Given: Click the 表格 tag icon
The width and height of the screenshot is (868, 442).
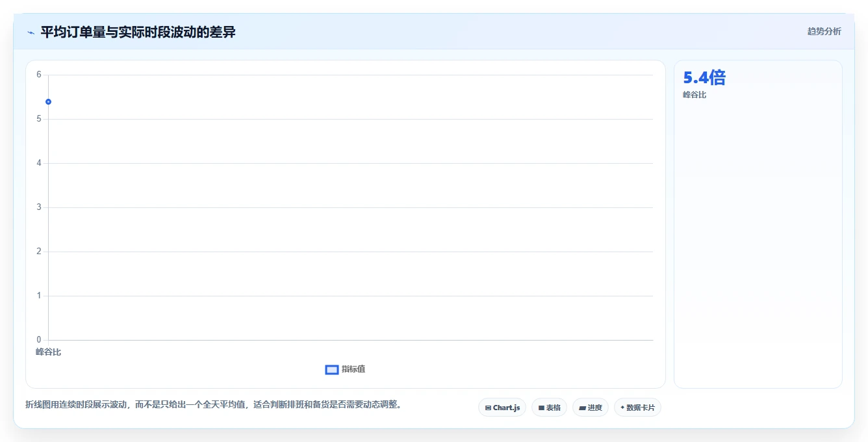Looking at the screenshot, I should click(541, 408).
